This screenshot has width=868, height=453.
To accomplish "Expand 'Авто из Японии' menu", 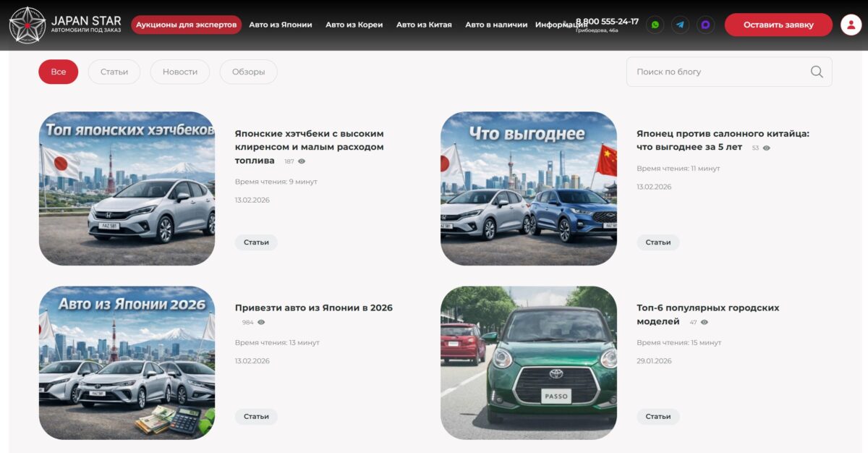I will point(281,25).
